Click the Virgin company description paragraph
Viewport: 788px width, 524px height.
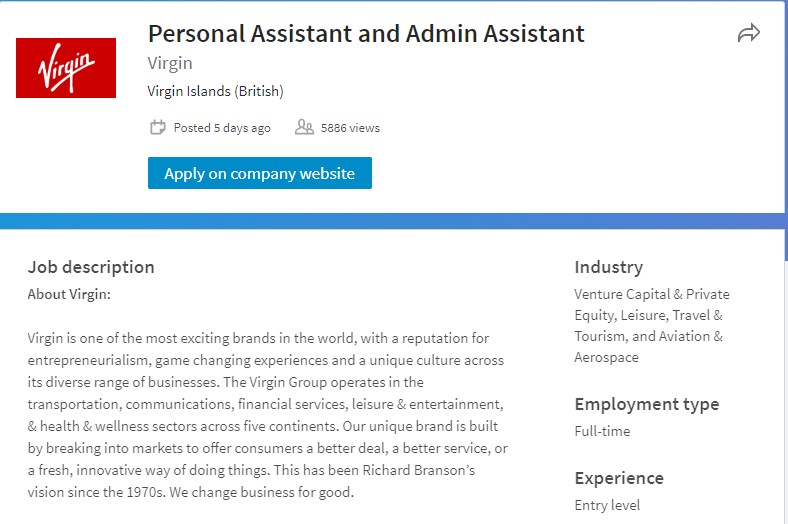[x=268, y=415]
